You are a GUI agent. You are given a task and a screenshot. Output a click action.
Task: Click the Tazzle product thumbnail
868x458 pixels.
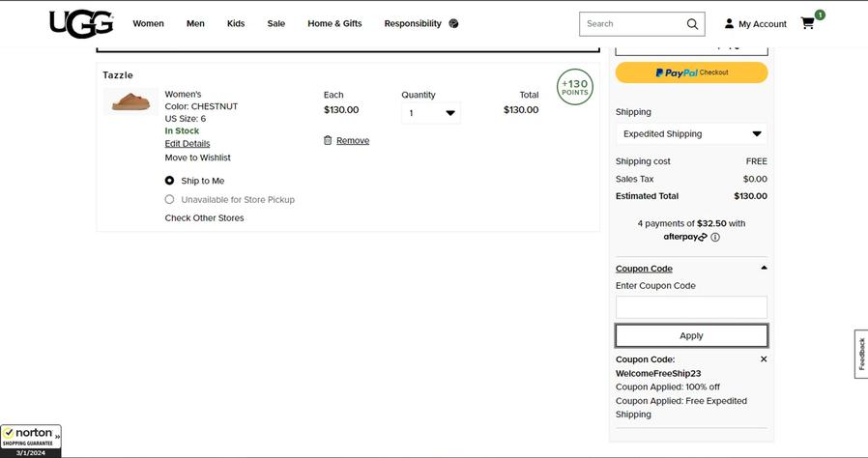click(x=130, y=101)
